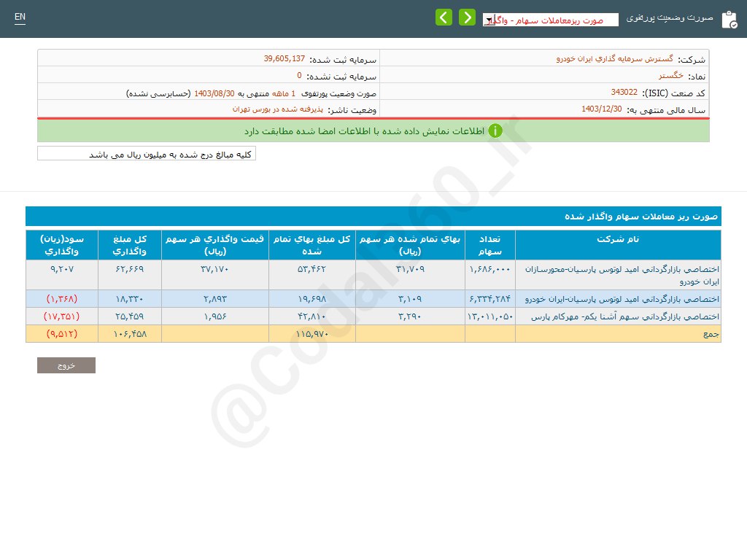The image size is (747, 560).
Task: Select the مهرکام پارس table row
Action: coord(365,316)
